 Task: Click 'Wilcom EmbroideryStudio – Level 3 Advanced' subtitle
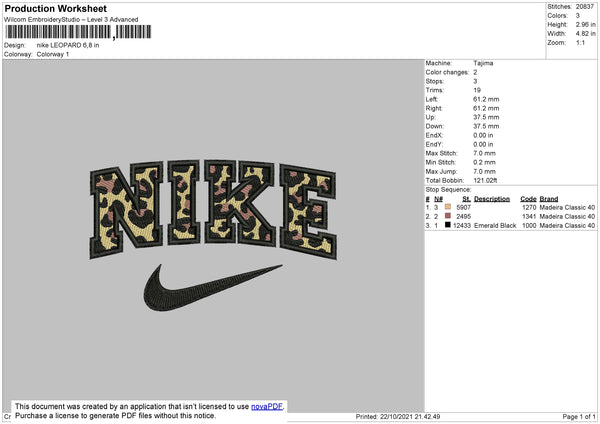pos(71,20)
